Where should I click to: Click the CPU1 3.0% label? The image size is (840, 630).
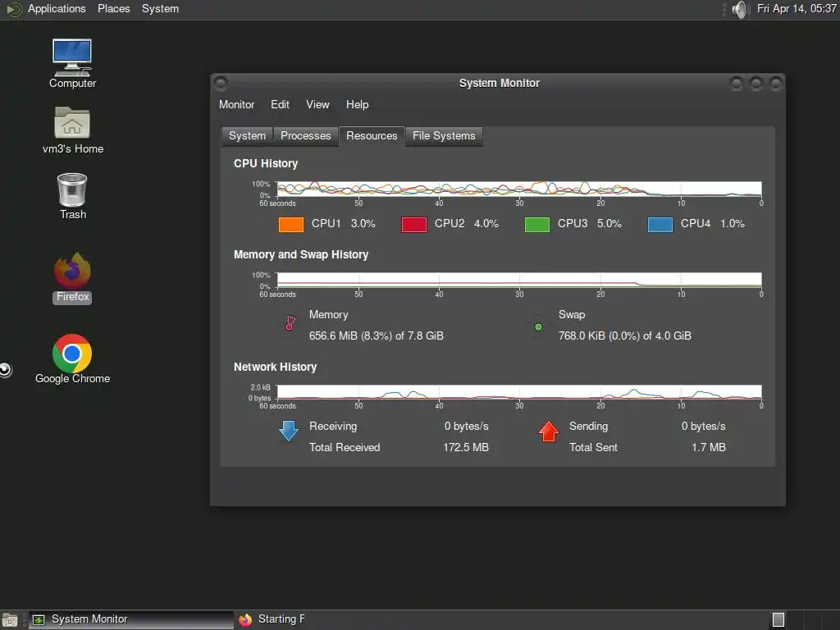click(x=344, y=224)
